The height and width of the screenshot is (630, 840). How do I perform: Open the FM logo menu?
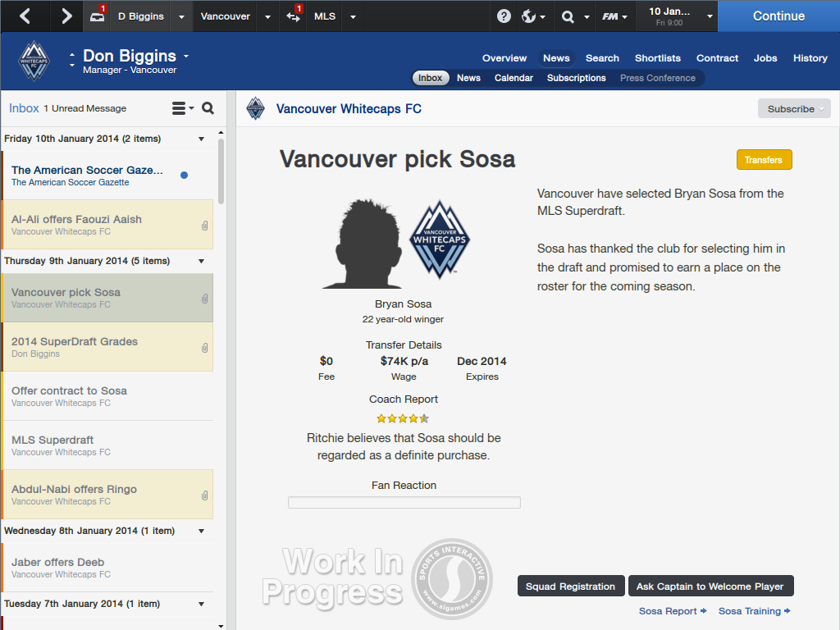tap(614, 16)
